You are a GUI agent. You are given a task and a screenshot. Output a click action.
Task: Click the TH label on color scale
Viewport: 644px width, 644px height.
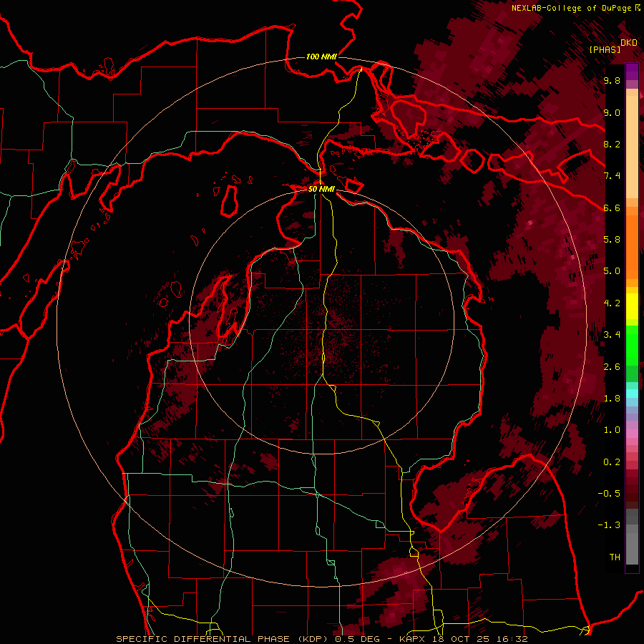pos(615,557)
